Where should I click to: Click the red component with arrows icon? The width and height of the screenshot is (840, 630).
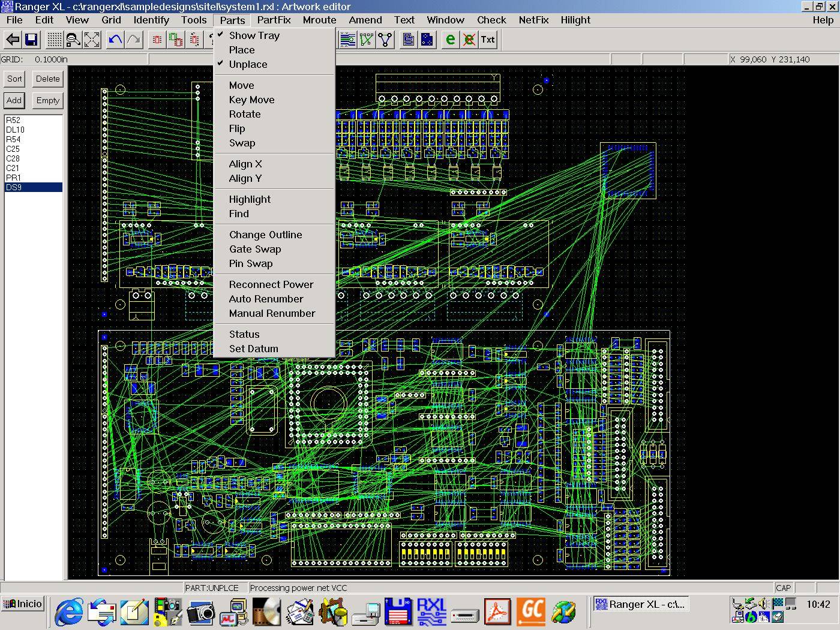[x=194, y=40]
